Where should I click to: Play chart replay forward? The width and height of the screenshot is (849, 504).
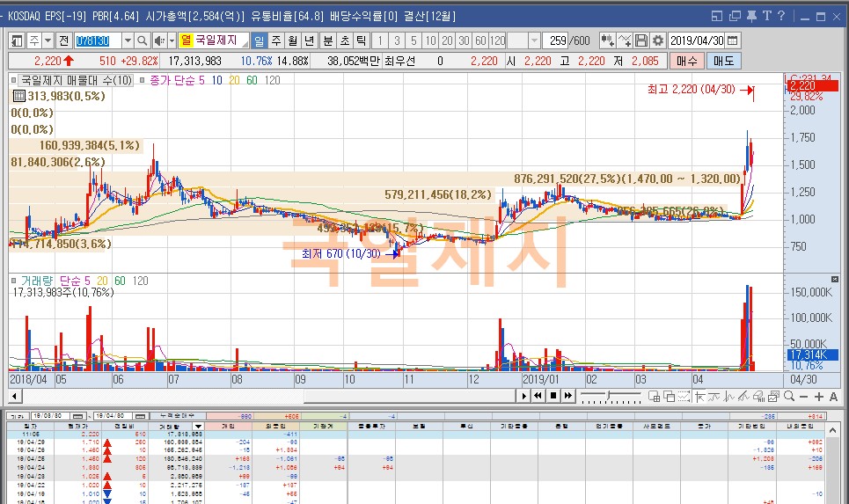click(x=524, y=396)
